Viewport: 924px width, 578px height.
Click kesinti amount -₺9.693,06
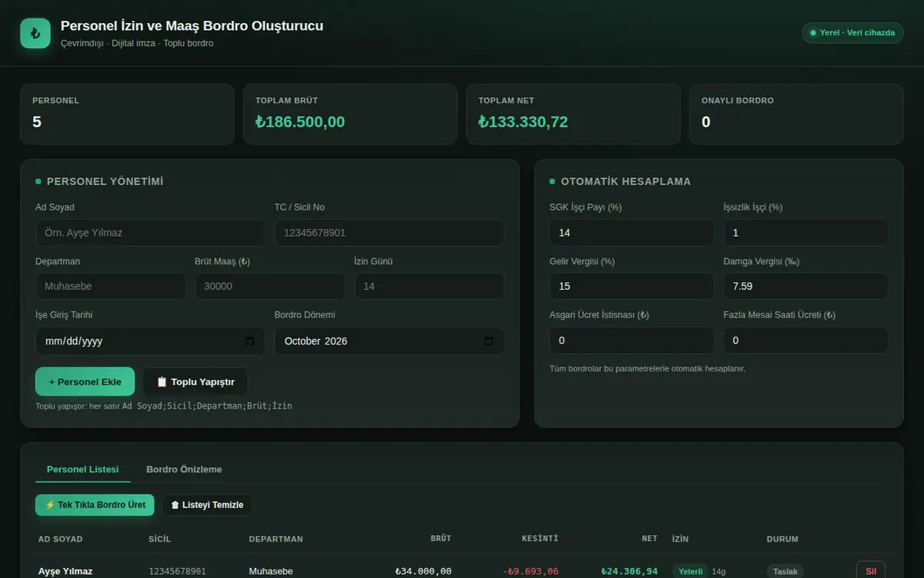531,571
